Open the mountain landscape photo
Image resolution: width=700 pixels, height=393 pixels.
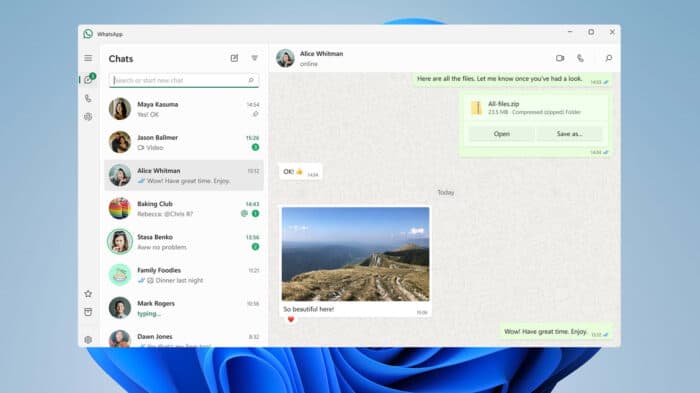355,254
